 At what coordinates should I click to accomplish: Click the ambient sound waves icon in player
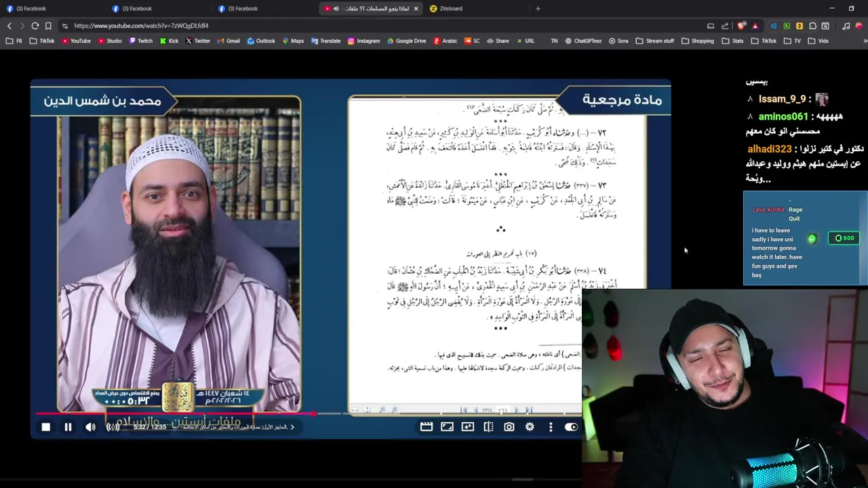point(113,427)
